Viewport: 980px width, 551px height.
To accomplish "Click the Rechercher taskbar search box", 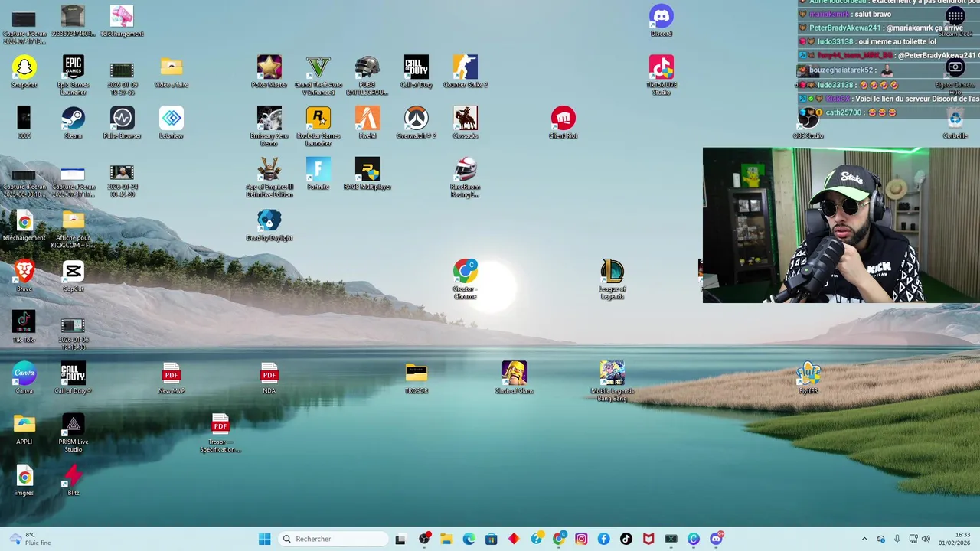I will [332, 539].
